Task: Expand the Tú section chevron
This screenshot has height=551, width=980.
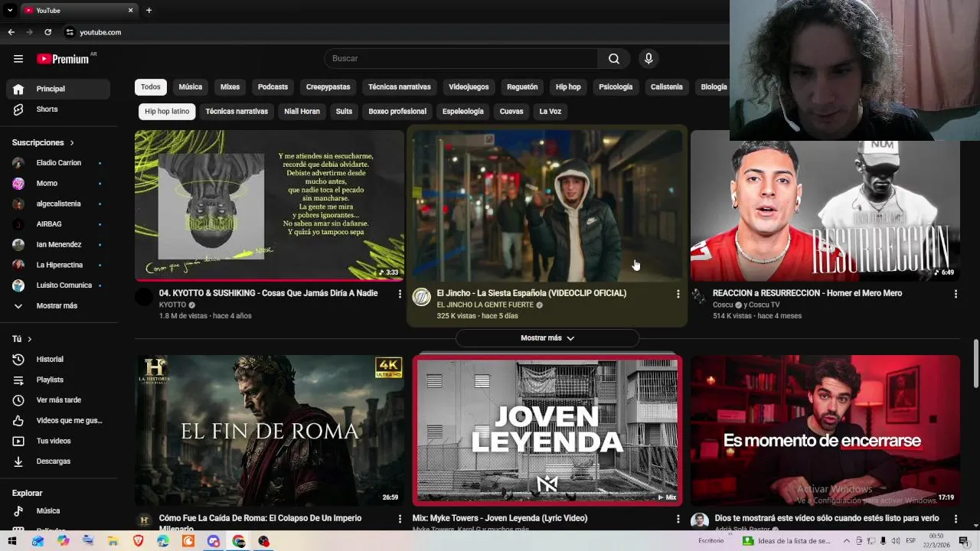Action: (x=30, y=339)
